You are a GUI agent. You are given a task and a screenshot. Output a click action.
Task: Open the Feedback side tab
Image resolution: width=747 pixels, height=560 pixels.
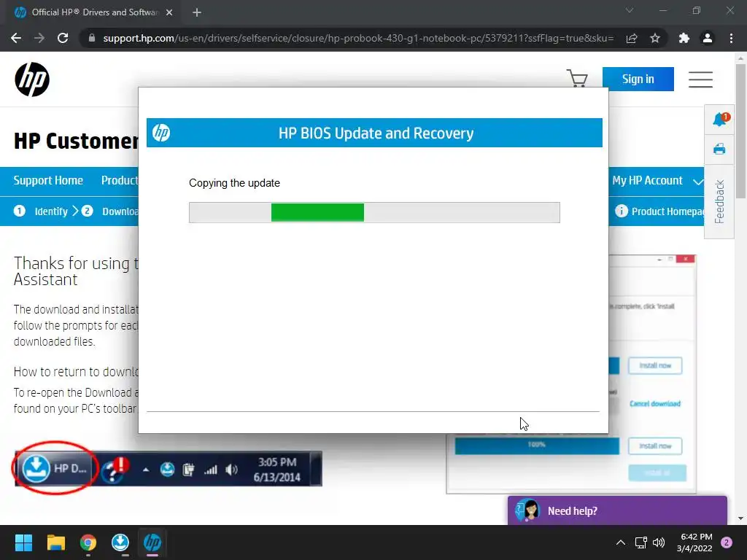[x=719, y=201]
